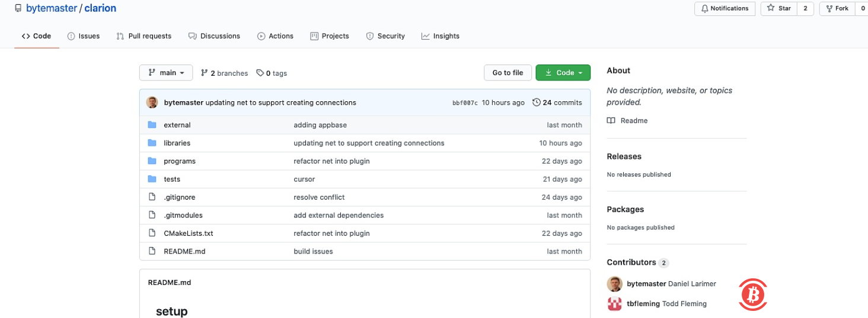The width and height of the screenshot is (868, 318).
Task: Click the external folder icon
Action: [x=152, y=125]
